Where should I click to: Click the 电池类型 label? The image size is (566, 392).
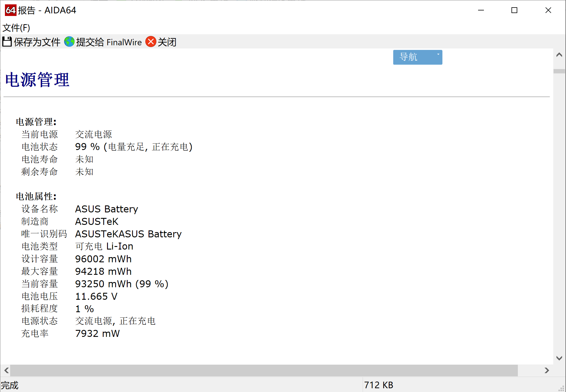40,246
